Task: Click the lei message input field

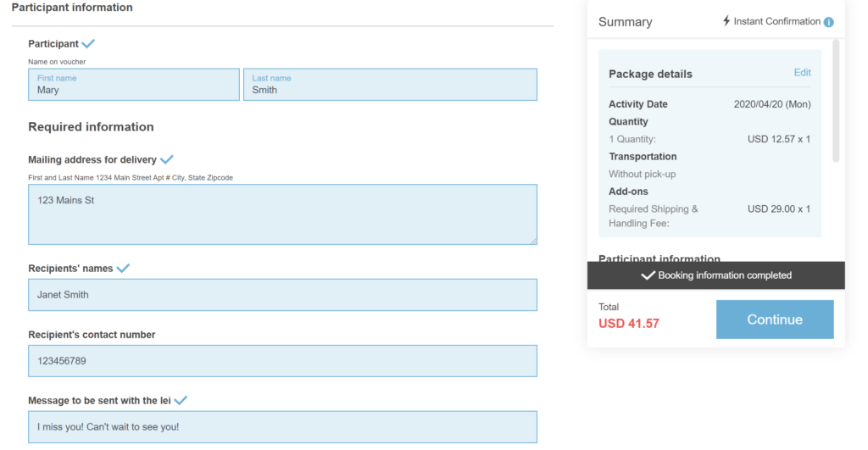Action: coord(282,427)
